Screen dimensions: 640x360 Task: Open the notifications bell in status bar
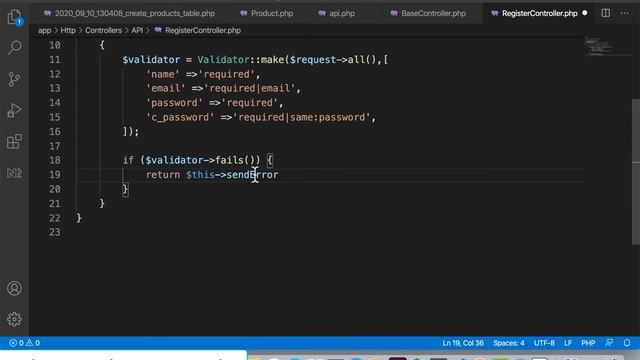pos(627,343)
